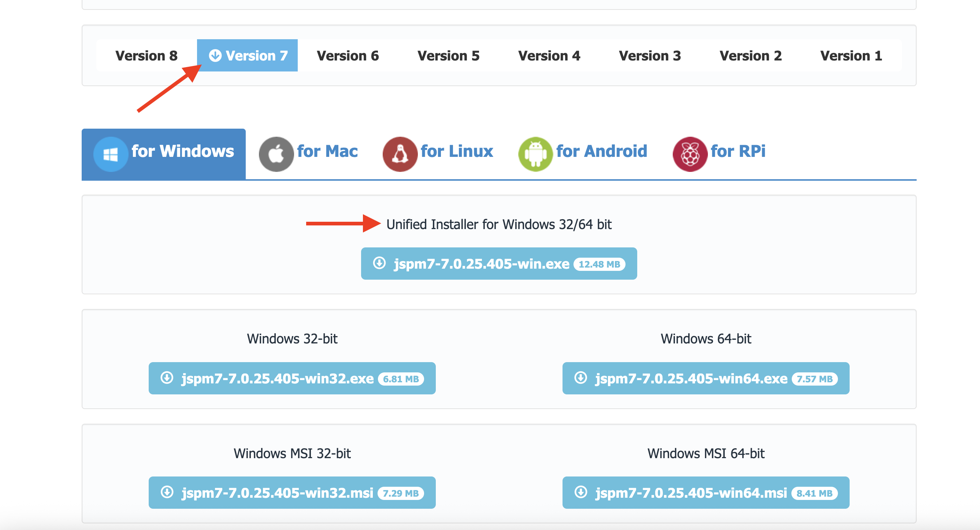This screenshot has height=530, width=980.
Task: Click the Apple logo icon
Action: [x=276, y=154]
